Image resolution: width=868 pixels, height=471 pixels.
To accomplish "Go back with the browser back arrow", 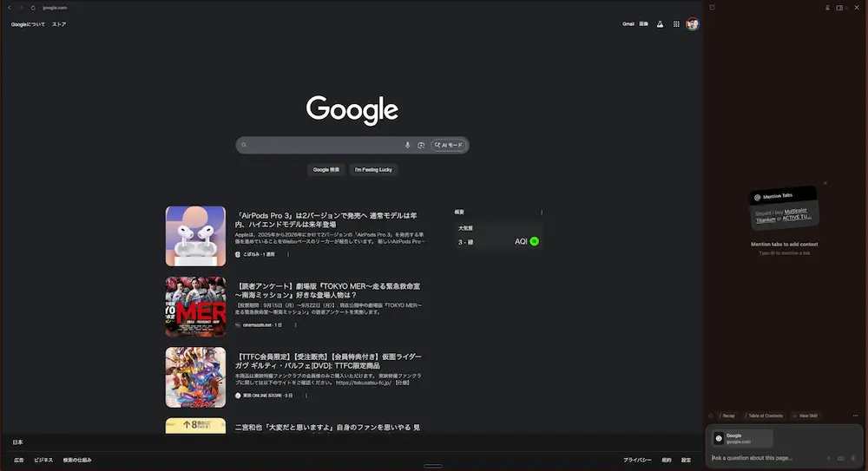I will [x=10, y=8].
